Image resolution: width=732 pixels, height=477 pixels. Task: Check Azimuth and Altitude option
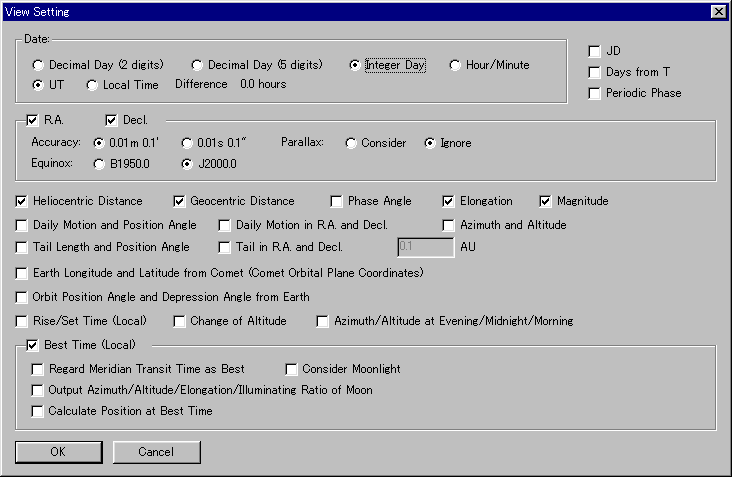449,225
